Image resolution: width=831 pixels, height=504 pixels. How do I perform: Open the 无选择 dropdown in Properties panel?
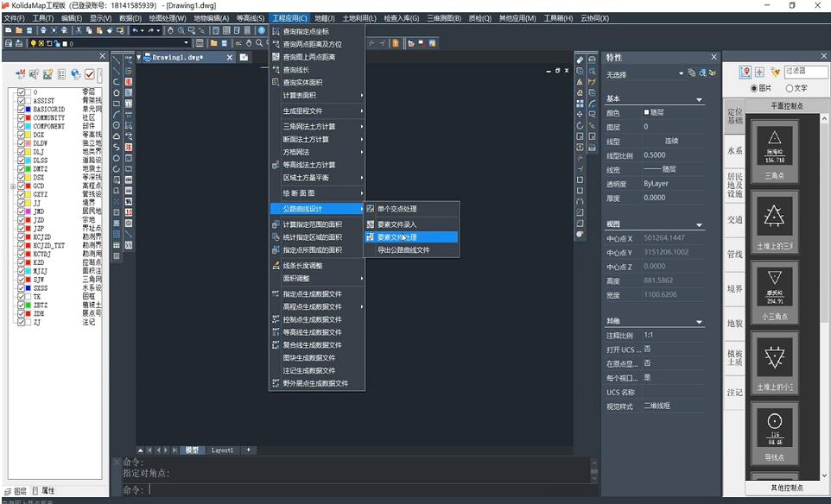681,73
